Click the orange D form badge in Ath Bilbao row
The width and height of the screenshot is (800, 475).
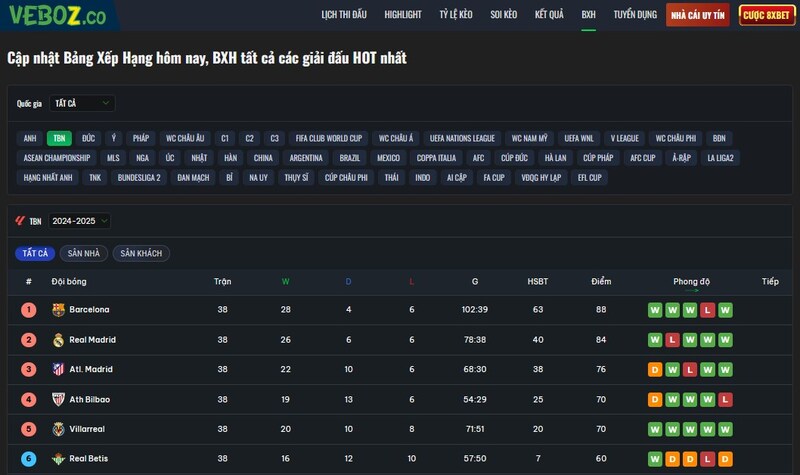click(655, 399)
